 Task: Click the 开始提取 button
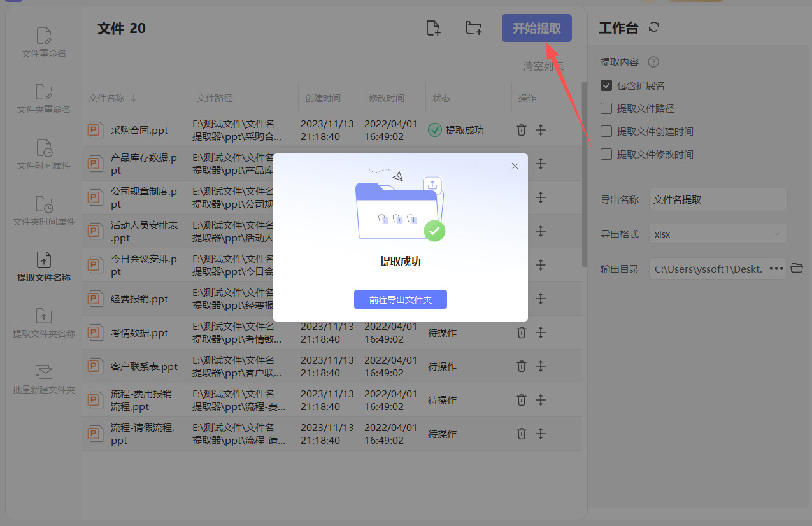(537, 28)
